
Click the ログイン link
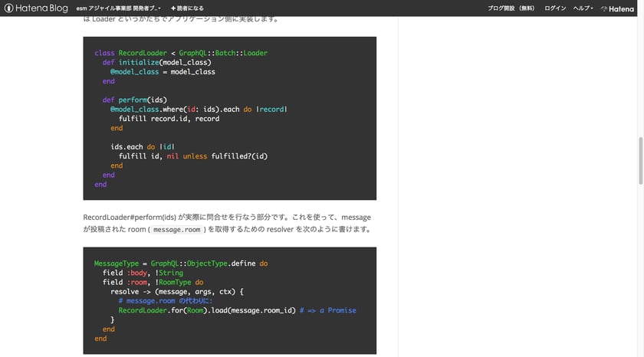click(x=555, y=8)
